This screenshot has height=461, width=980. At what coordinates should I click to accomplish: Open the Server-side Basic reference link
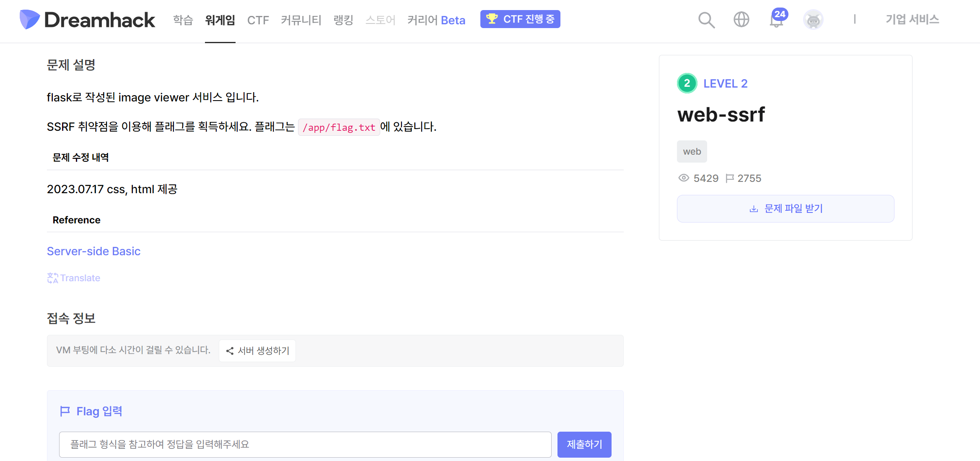point(93,251)
